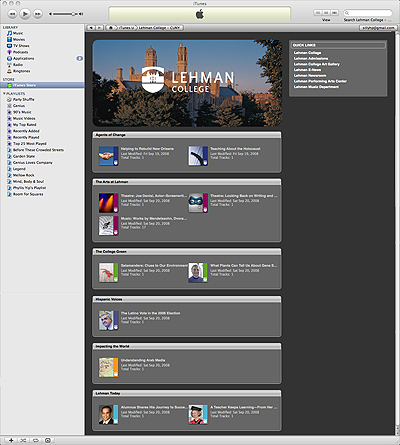Show or hide the artwork viewer
This screenshot has height=445, width=400.
[x=48, y=440]
